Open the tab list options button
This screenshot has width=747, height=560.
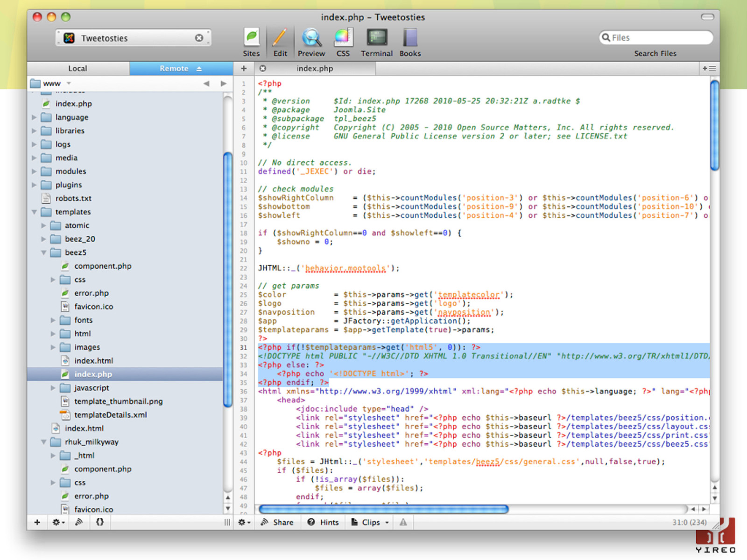pyautogui.click(x=709, y=68)
